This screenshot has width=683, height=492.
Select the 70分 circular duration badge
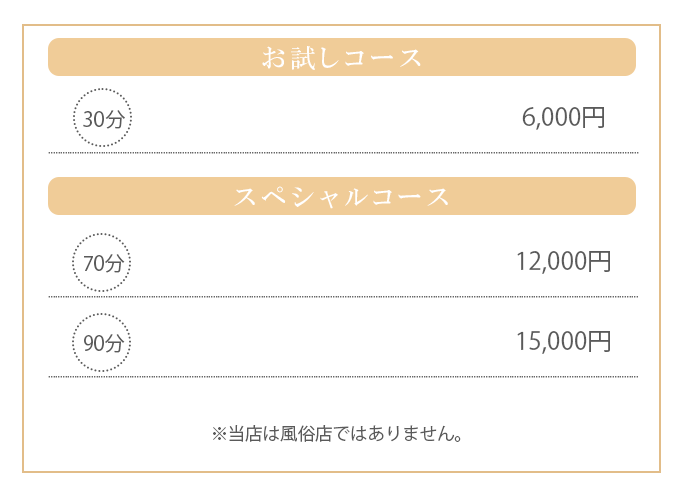tap(102, 263)
